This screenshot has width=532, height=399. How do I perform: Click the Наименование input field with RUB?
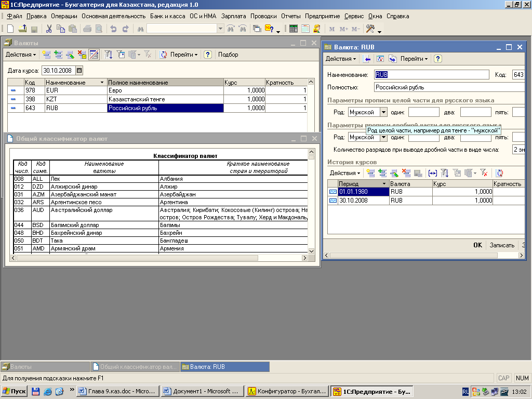point(432,75)
